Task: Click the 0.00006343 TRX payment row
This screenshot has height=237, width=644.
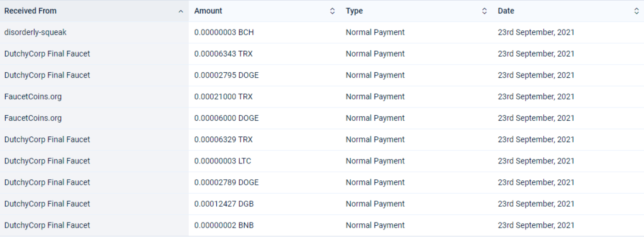Action: tap(322, 54)
